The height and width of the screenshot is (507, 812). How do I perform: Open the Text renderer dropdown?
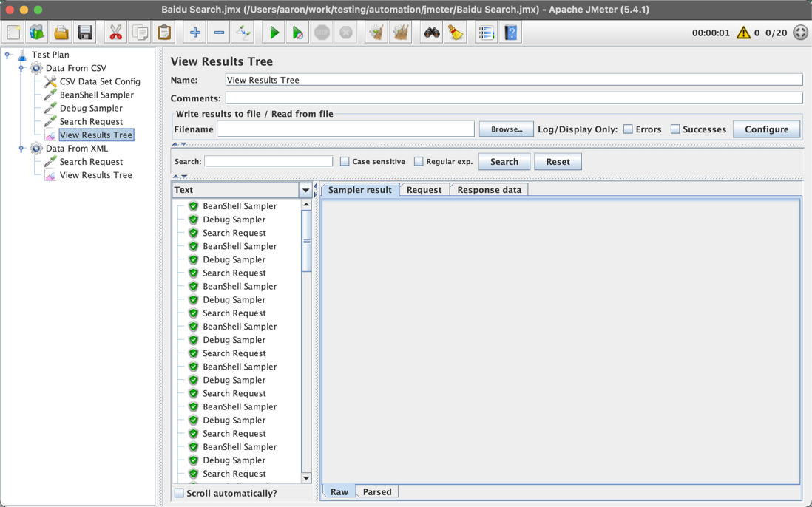pos(305,190)
